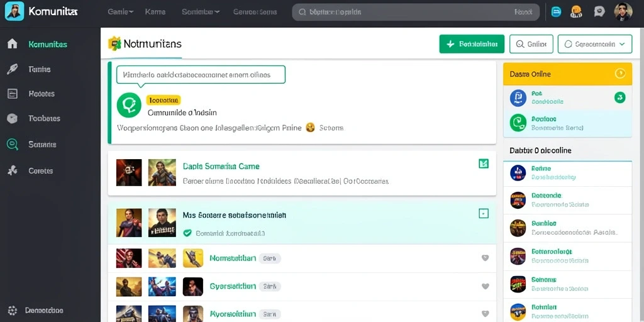Click the speech-bubble message box in featured card

(201, 75)
